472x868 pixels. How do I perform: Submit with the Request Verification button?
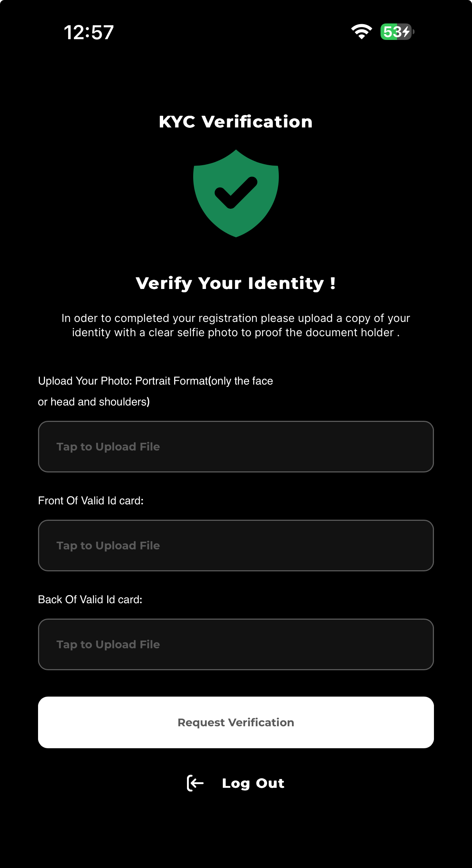click(x=236, y=722)
